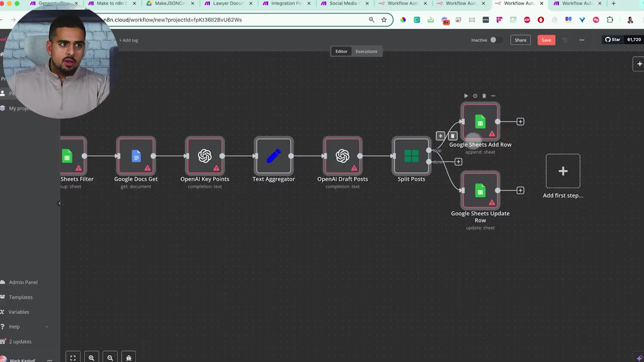Switch to Social Media browser tab
The height and width of the screenshot is (362, 644).
click(344, 4)
